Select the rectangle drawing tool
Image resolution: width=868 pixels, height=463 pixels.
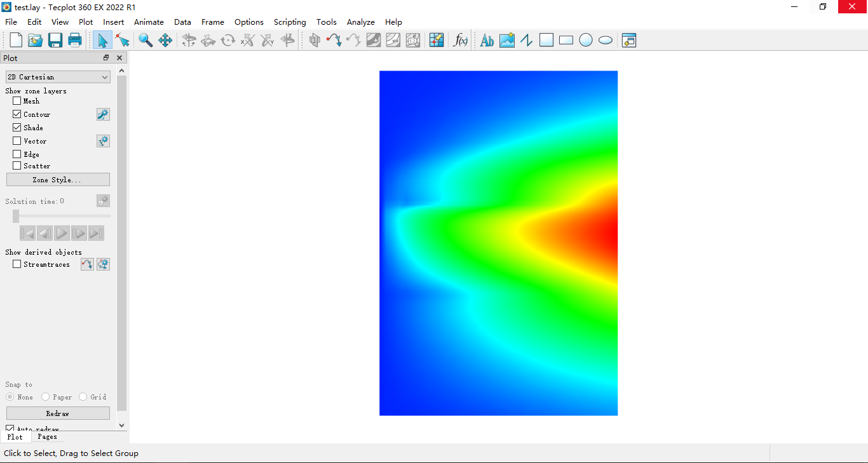coord(566,40)
